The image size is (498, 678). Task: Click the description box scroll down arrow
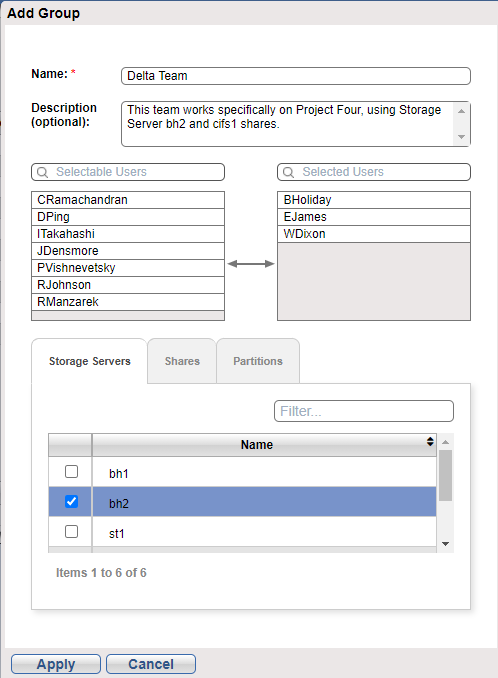coord(461,137)
